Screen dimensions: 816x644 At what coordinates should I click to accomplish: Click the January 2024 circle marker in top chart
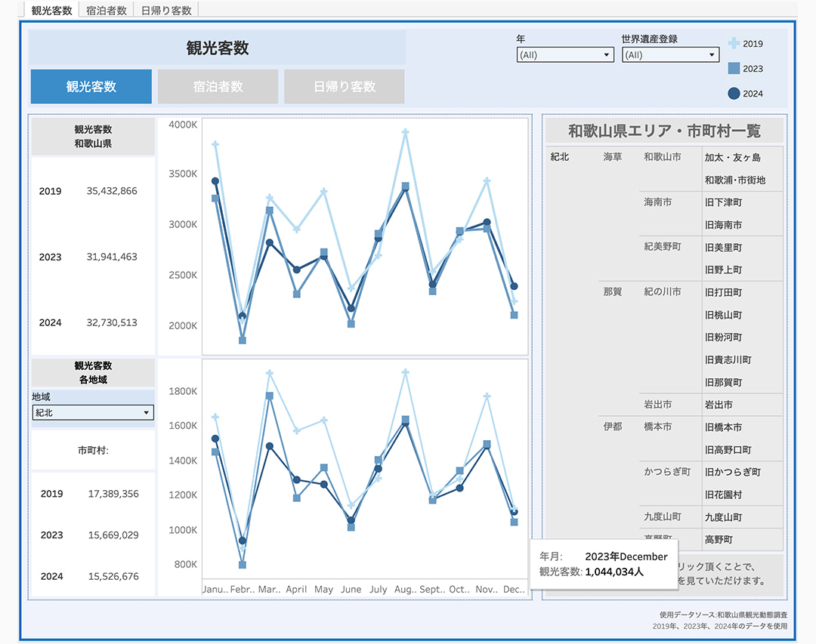pos(215,181)
